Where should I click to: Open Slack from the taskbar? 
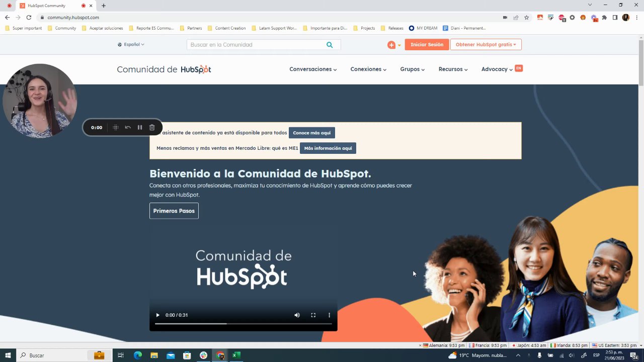pyautogui.click(x=203, y=355)
